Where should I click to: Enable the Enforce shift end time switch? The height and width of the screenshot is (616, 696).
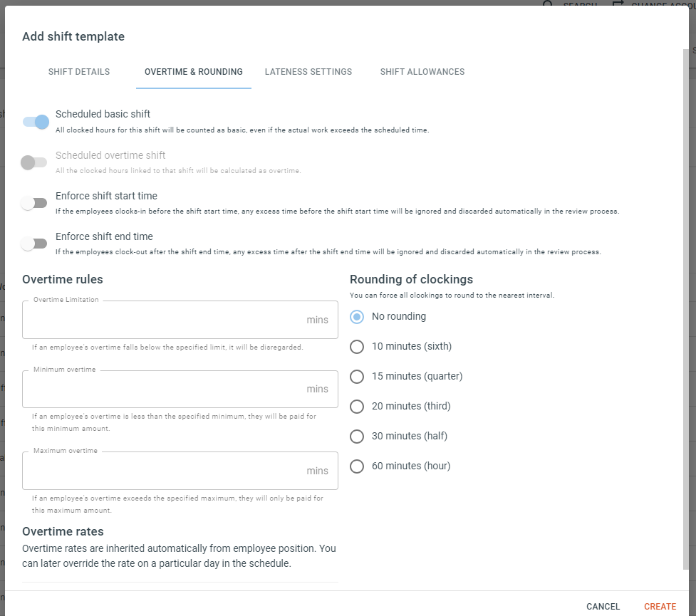[33, 244]
